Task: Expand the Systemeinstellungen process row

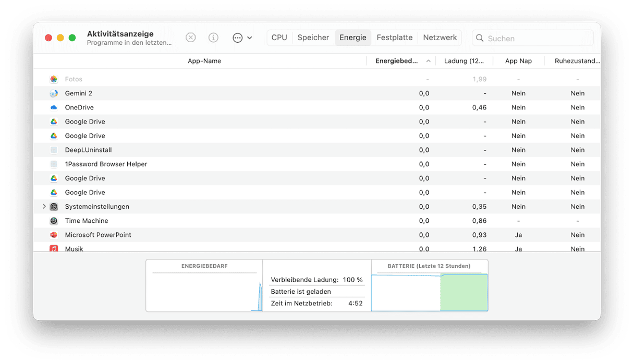Action: [44, 207]
